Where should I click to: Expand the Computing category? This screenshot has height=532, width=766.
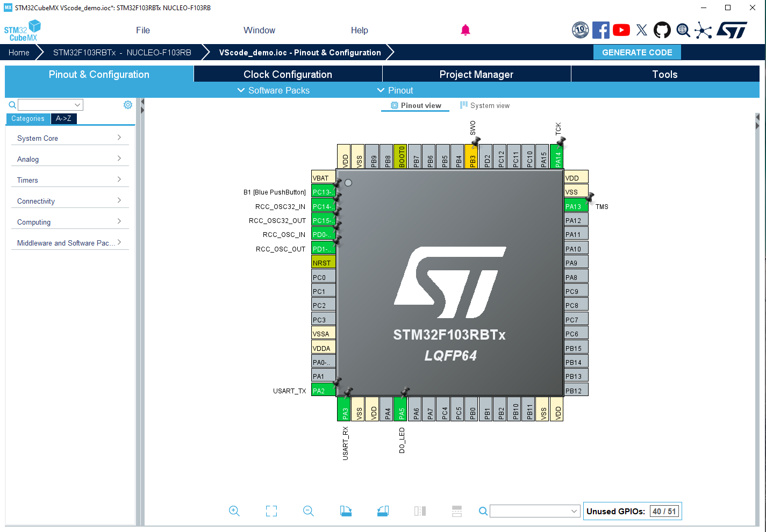(70, 222)
